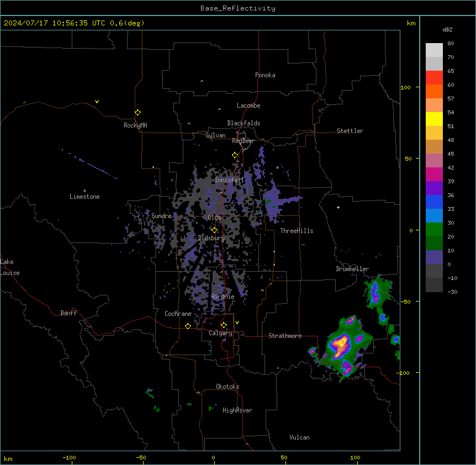476x465 pixels.
Task: Select the orange 57-60 dBZ legend swatch
Action: (434, 91)
